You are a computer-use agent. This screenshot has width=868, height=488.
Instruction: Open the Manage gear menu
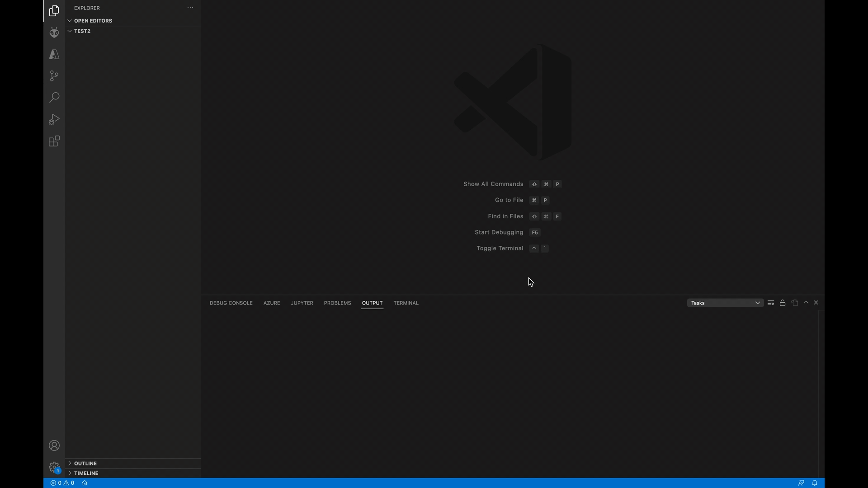pyautogui.click(x=54, y=467)
